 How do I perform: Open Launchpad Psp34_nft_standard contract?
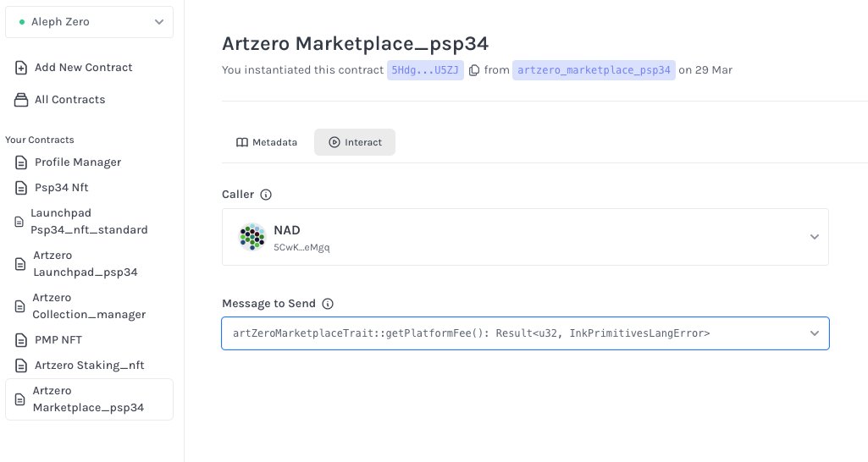(x=89, y=222)
